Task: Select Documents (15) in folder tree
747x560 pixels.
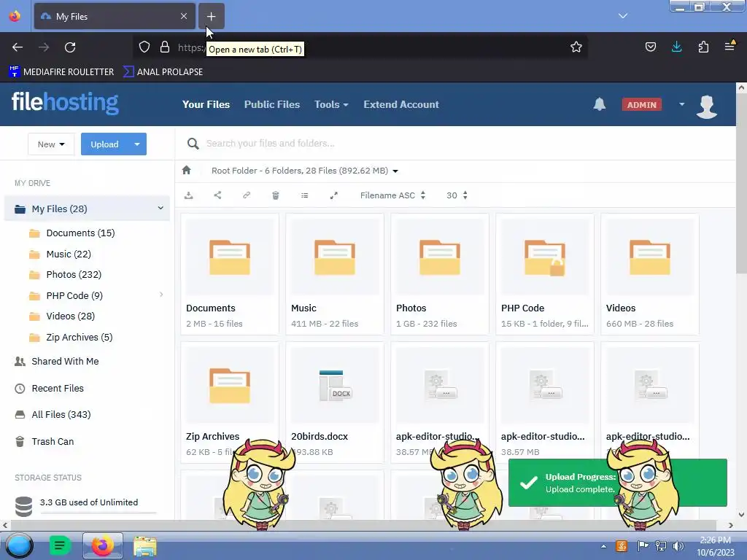Action: tap(80, 233)
